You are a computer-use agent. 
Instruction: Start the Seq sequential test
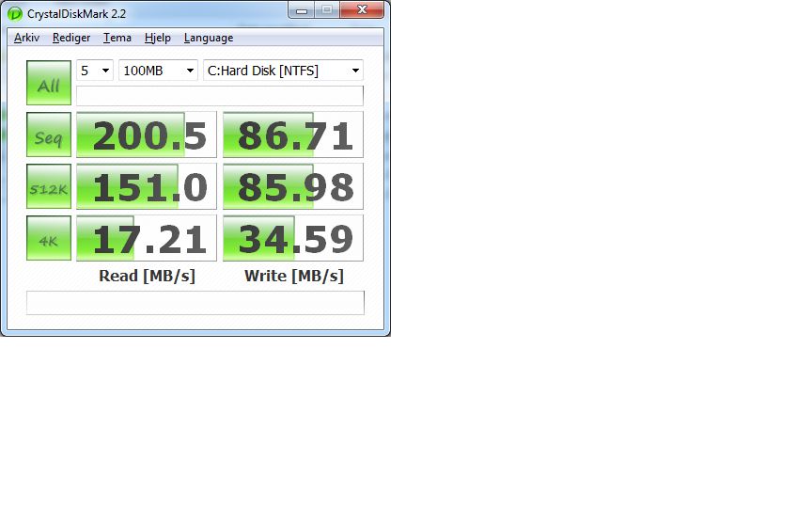(x=49, y=135)
